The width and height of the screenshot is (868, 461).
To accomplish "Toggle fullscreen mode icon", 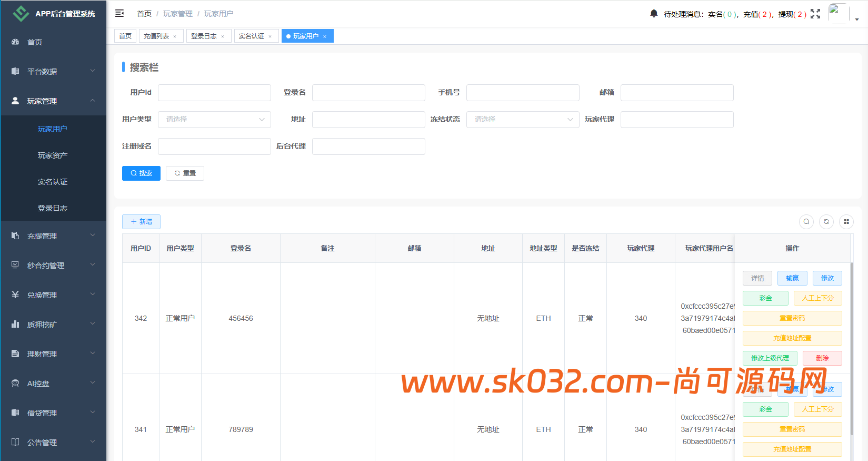I will tap(815, 14).
